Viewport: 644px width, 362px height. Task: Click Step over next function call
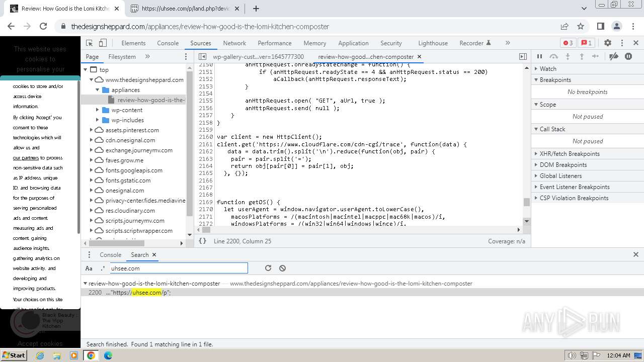pos(554,56)
